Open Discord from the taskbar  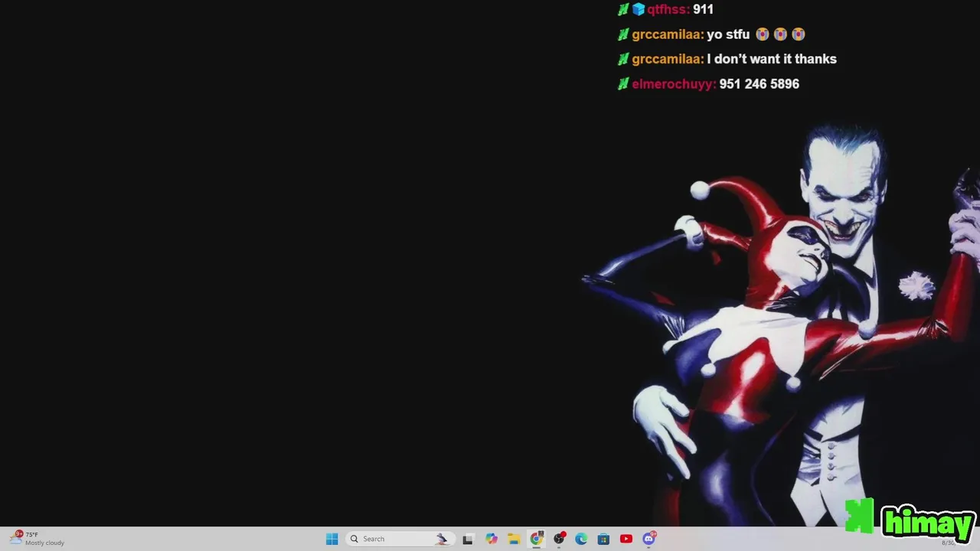649,539
